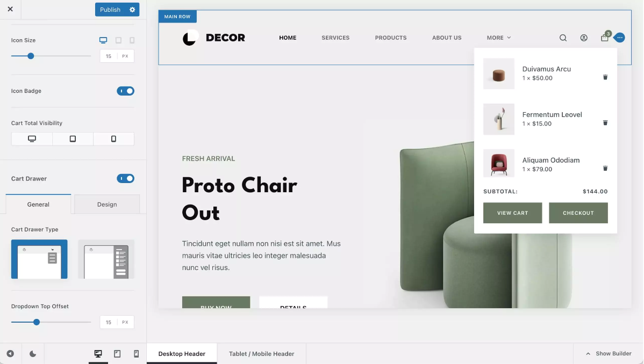Disable the Cart Drawer toggle
The image size is (644, 364).
pyautogui.click(x=125, y=179)
